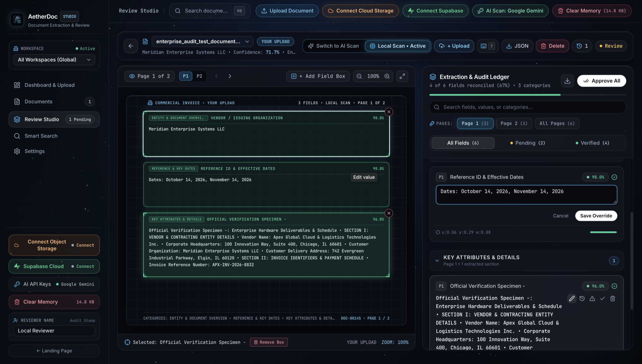The image size is (642, 364).
Task: Toggle the Local Scan Active mode
Action: 398,46
